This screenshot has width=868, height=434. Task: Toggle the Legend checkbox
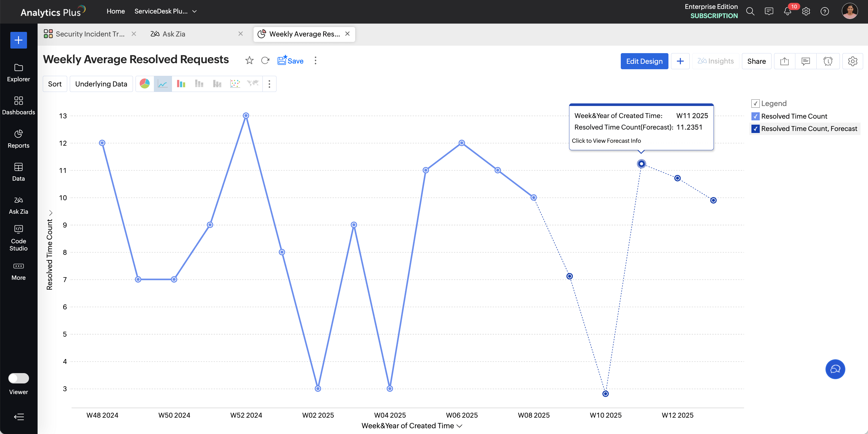(x=755, y=103)
